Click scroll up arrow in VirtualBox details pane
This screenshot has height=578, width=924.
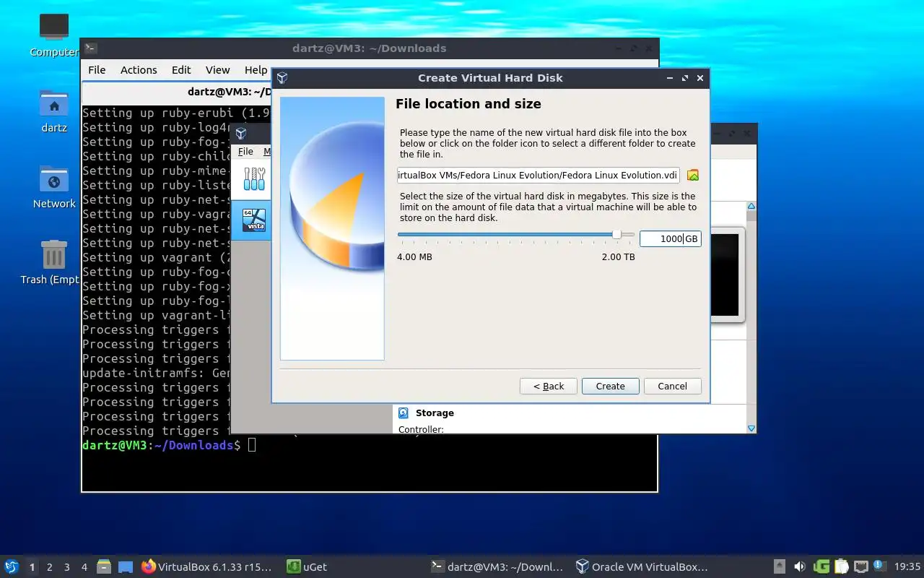751,207
